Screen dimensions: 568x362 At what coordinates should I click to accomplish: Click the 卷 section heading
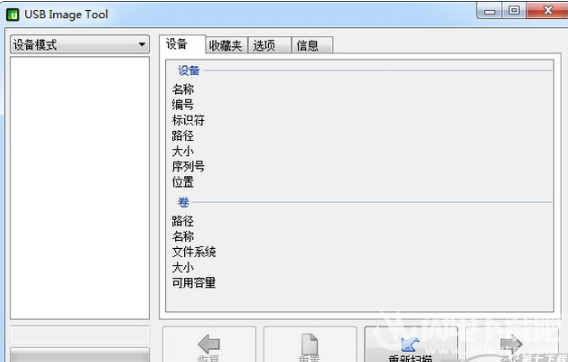[183, 202]
